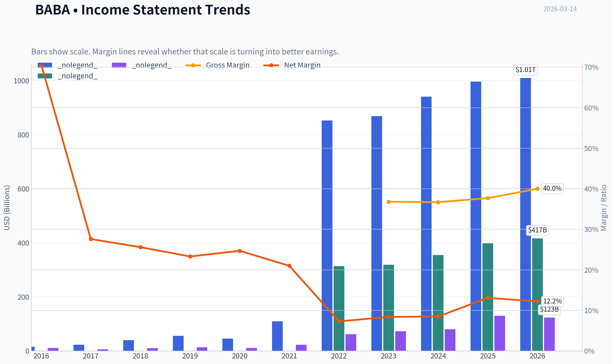Click the Margin / Ratio axis title
Screen dimensions: 612x364
click(604, 208)
